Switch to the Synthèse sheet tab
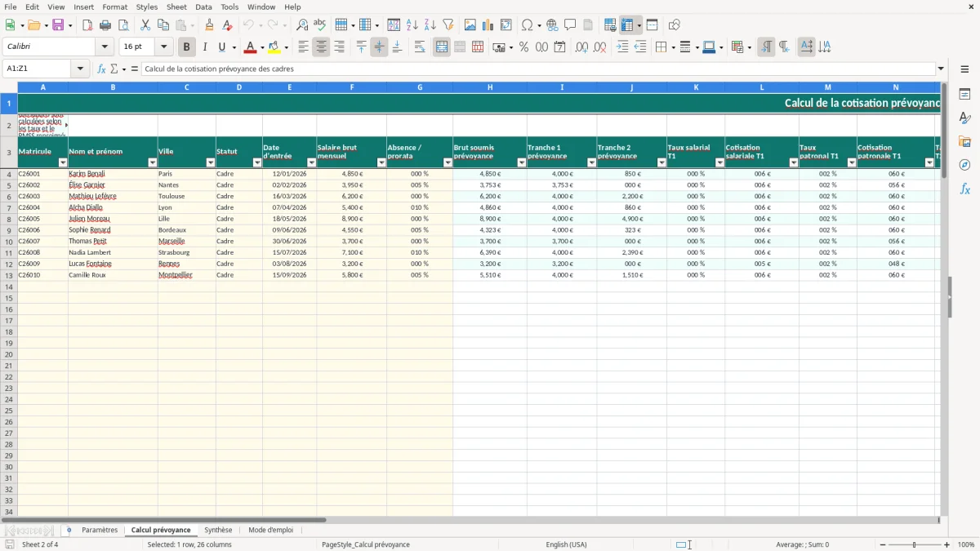The height and width of the screenshot is (551, 980). pyautogui.click(x=218, y=530)
